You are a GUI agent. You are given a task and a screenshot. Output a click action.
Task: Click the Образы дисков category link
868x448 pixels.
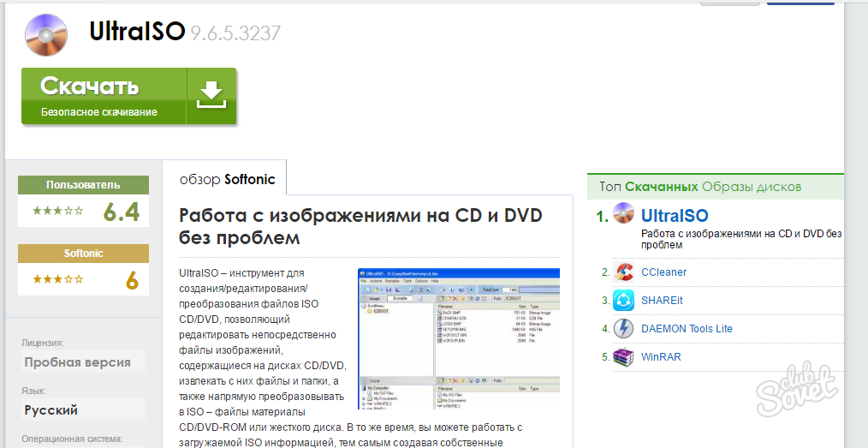pos(751,187)
